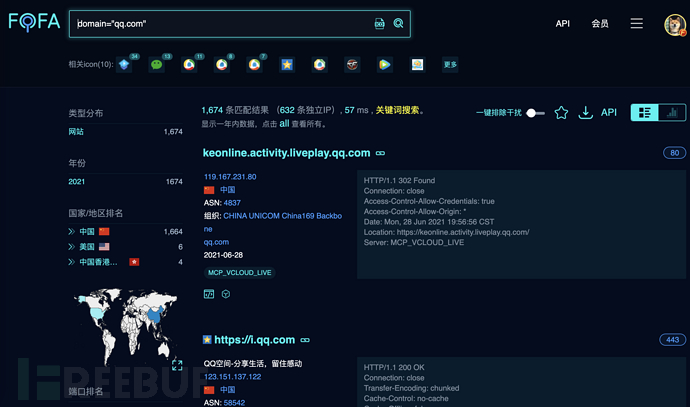Switch to the list view layout
Image resolution: width=690 pixels, height=407 pixels.
pos(645,113)
